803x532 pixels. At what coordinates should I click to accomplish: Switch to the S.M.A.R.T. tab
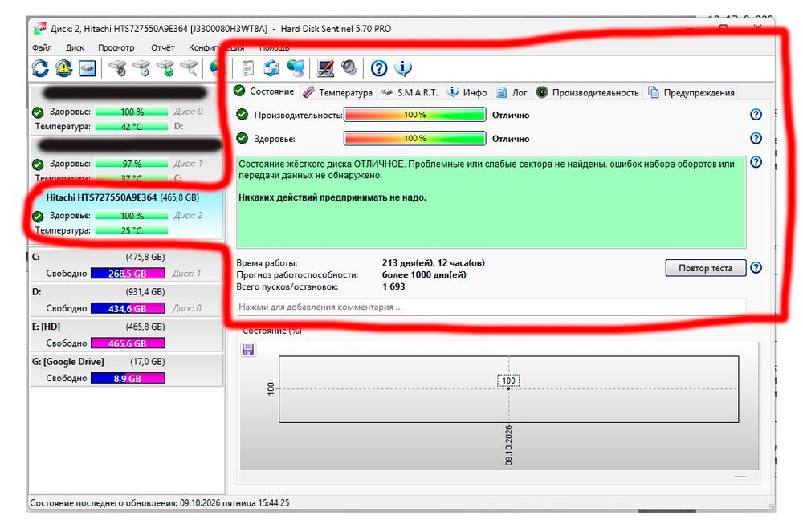tap(410, 92)
